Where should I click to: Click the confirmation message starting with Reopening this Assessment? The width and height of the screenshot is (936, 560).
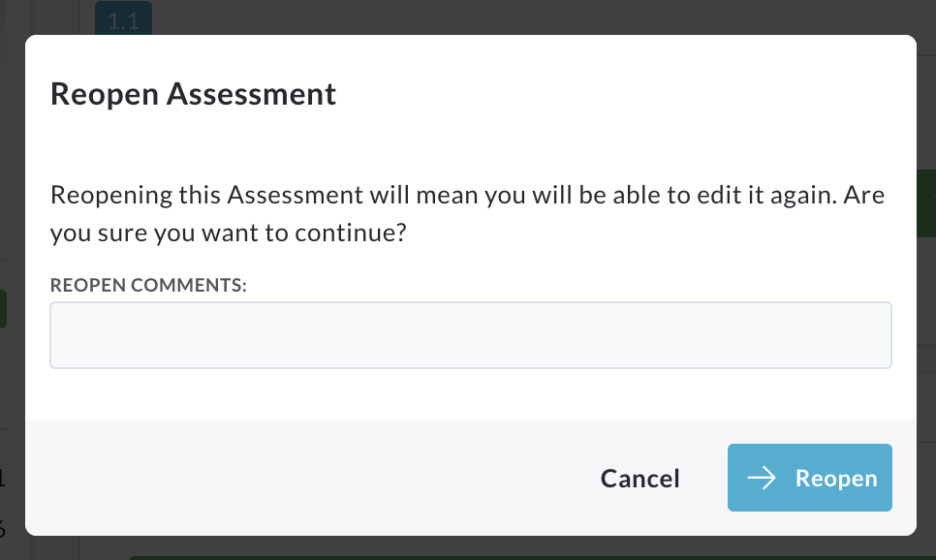(467, 213)
